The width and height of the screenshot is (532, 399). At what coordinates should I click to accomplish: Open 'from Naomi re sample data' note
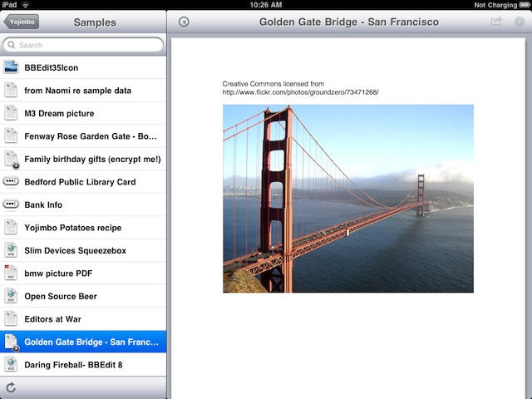[77, 91]
